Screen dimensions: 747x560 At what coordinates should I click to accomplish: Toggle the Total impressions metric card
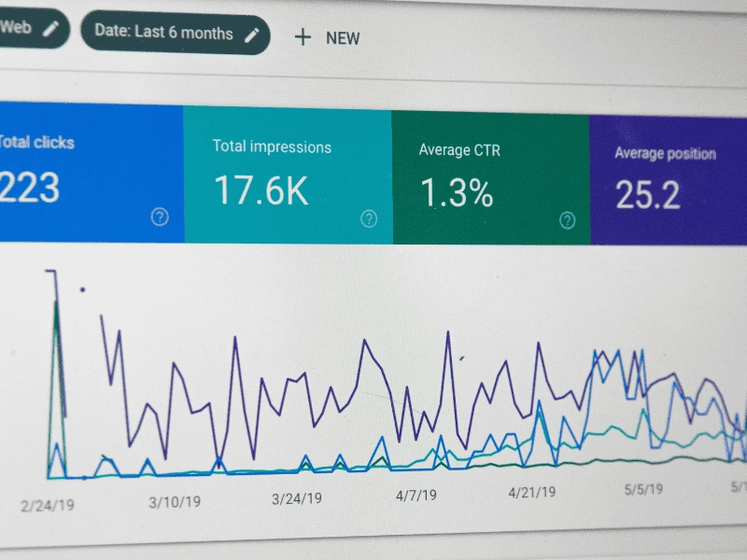[287, 175]
